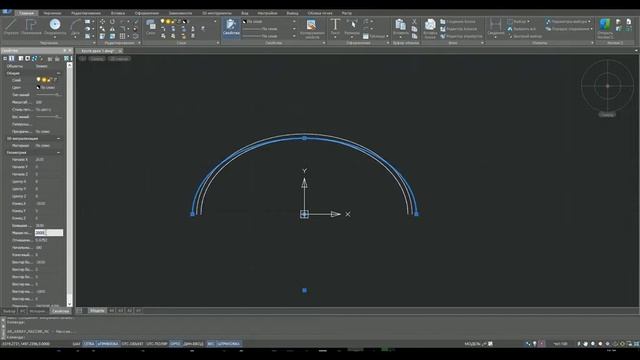640x360 pixels.
Task: Select the Text (Текст) tool
Action: tap(335, 27)
